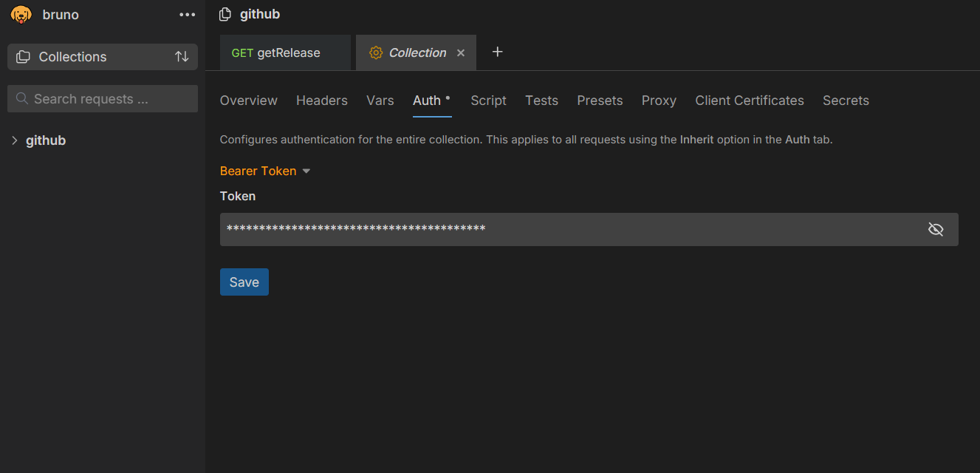Open the Vars tab
The width and height of the screenshot is (980, 473).
380,101
